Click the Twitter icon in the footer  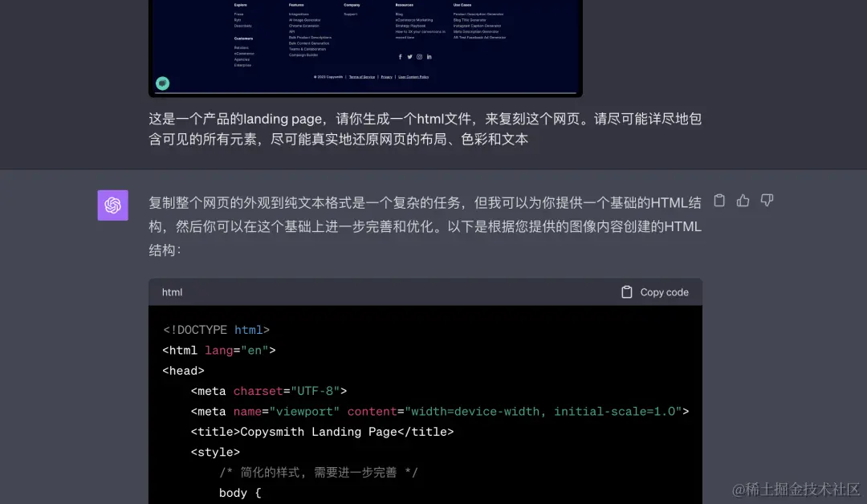pyautogui.click(x=409, y=57)
